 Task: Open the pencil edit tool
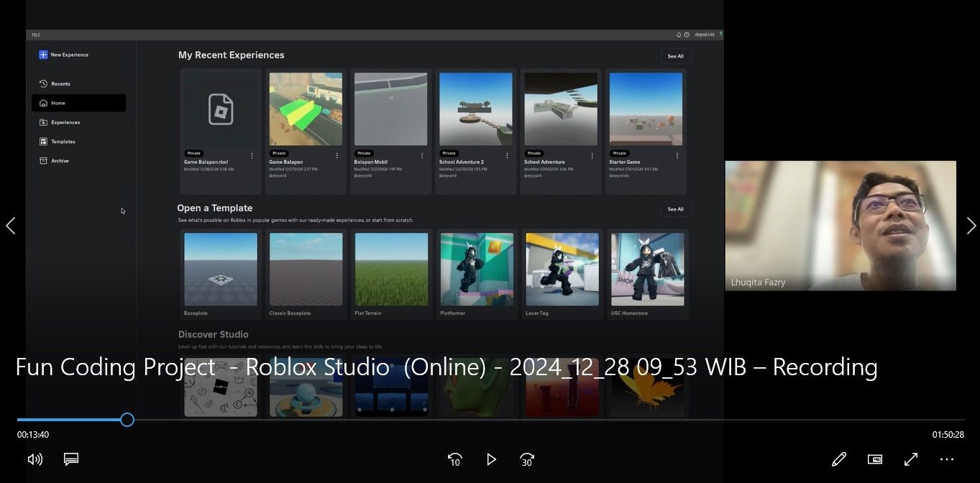point(838,459)
